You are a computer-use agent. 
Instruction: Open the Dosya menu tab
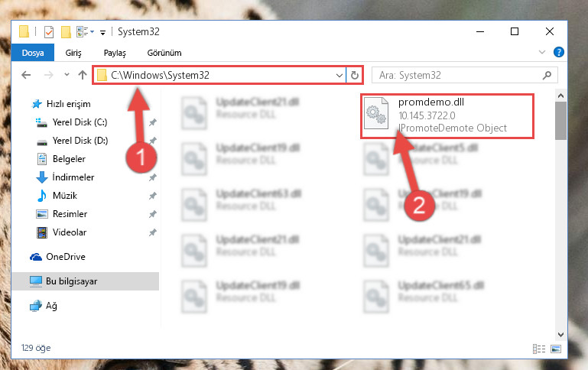pyautogui.click(x=33, y=53)
